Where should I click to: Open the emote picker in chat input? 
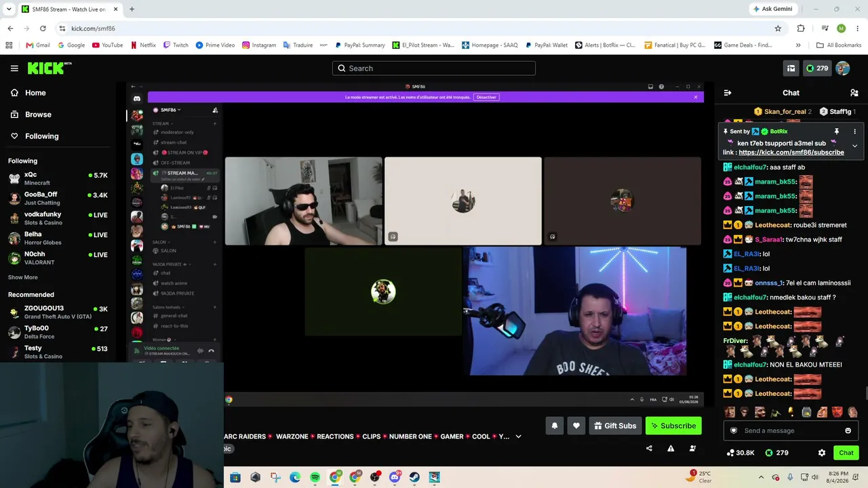pos(848,430)
